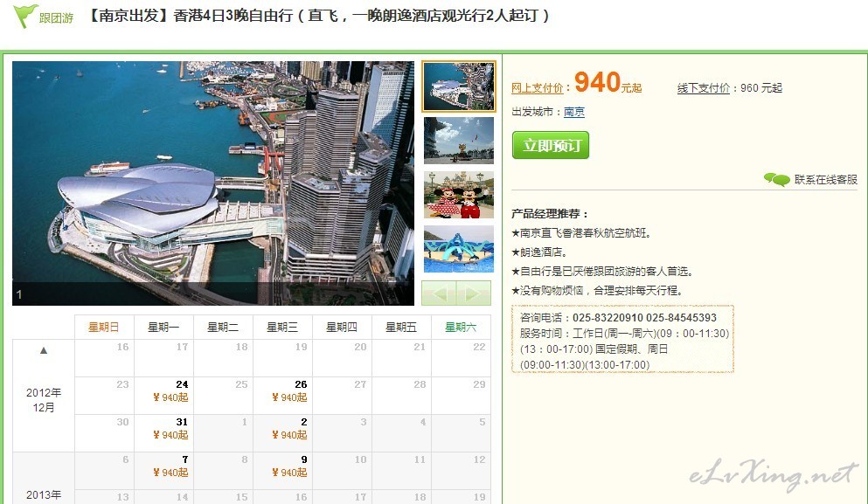
Task: Open the large Hong Kong harbor photo
Action: (x=213, y=183)
